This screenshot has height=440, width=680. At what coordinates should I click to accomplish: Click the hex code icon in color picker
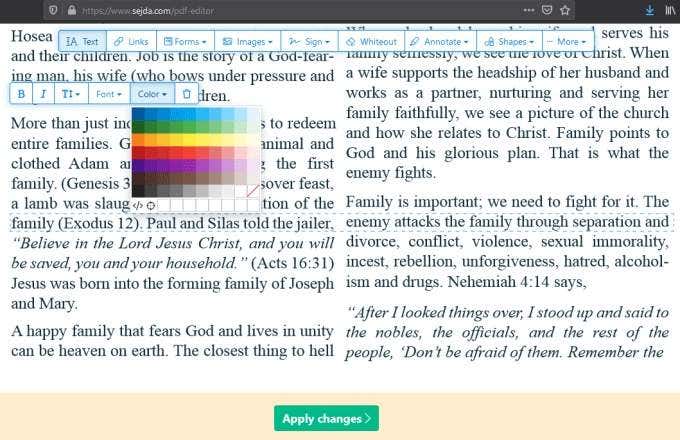(137, 205)
